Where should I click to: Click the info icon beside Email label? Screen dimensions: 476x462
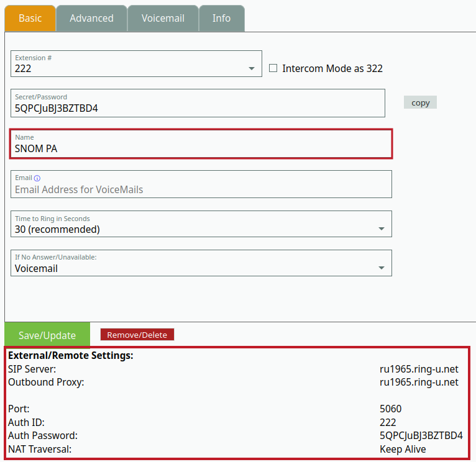(x=37, y=178)
